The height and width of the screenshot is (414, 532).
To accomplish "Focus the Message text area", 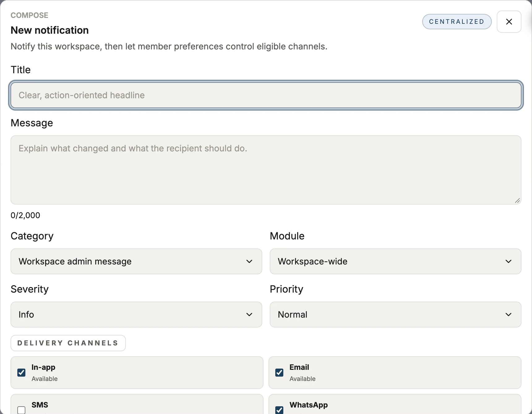I will pyautogui.click(x=266, y=170).
